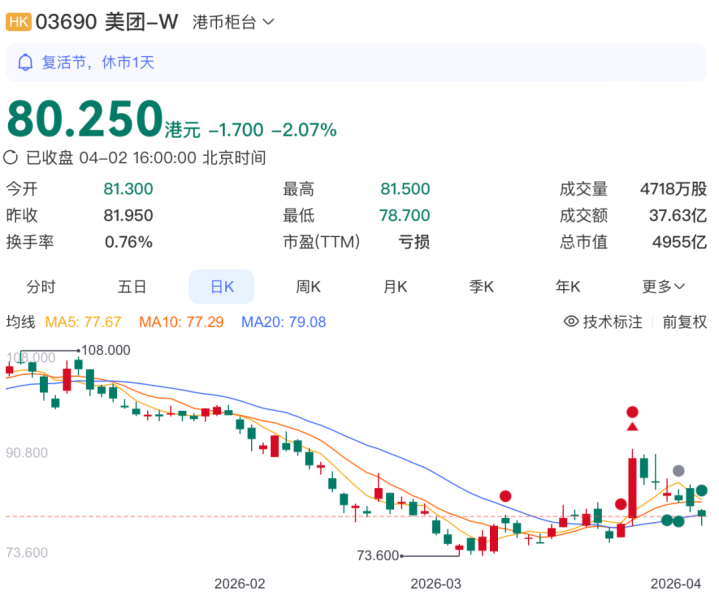Image resolution: width=719 pixels, height=600 pixels.
Task: Click the 2026-02 date axis label
Action: [239, 584]
